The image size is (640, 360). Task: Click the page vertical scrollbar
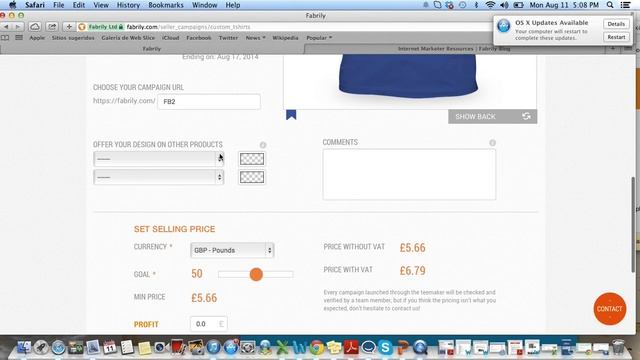[633, 224]
